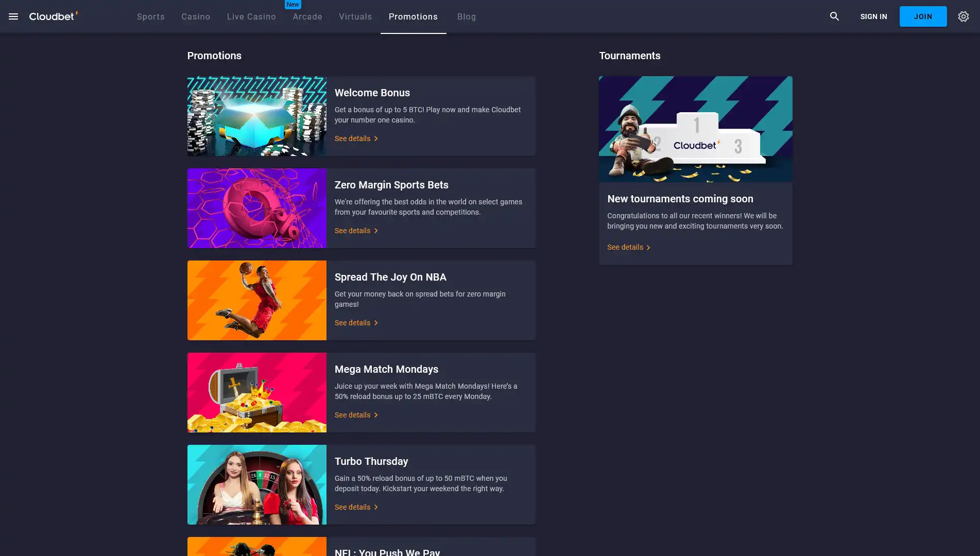Open the hamburger menu icon
This screenshot has width=980, height=556.
point(13,16)
